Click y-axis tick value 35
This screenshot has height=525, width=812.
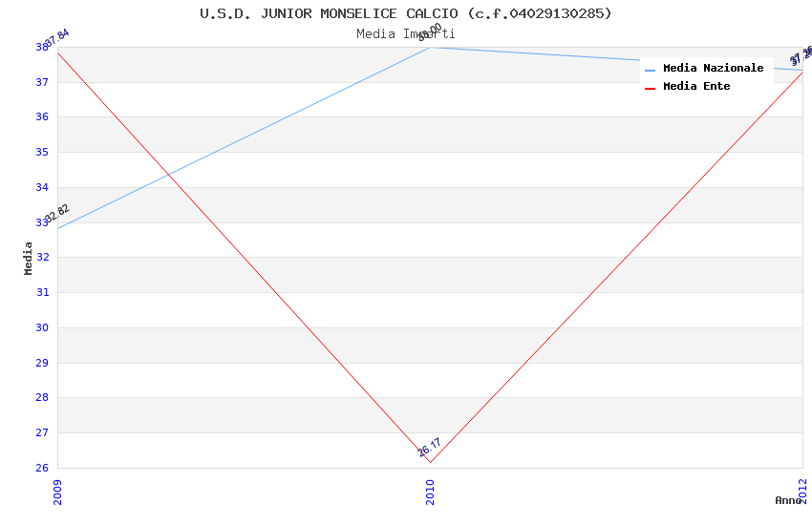(x=42, y=152)
